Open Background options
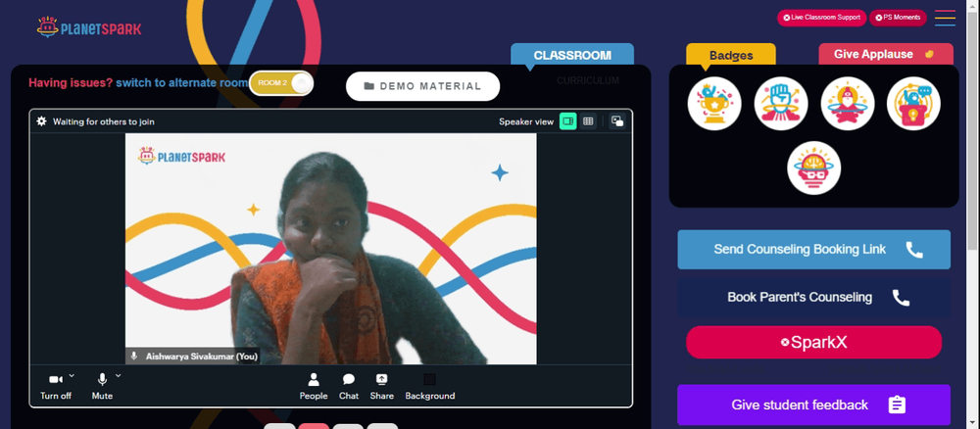Image resolution: width=980 pixels, height=429 pixels. click(x=429, y=386)
